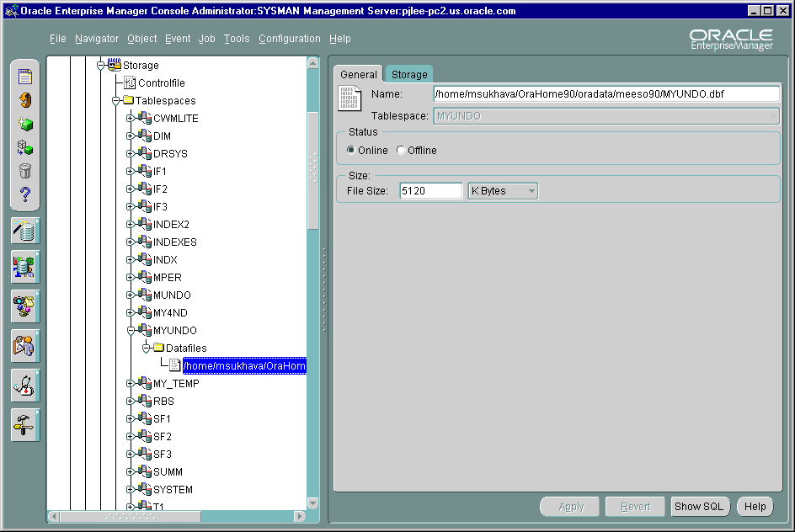
Task: Open the Tools menu
Action: [237, 39]
